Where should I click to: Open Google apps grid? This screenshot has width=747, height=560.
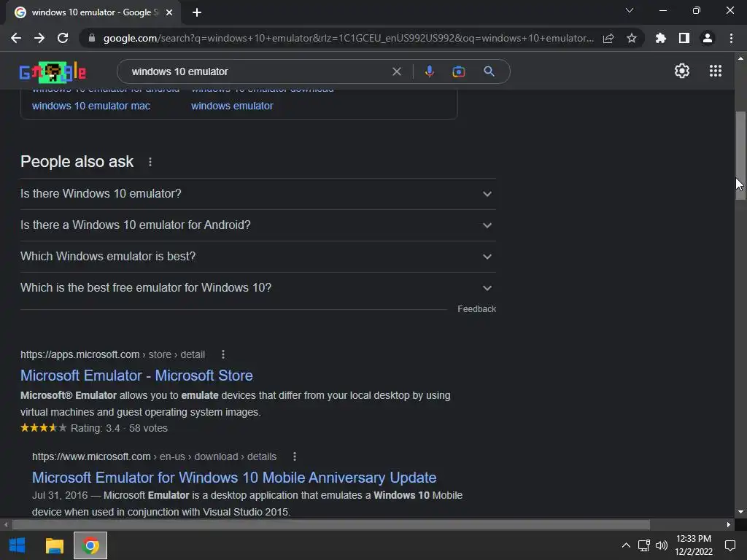click(716, 71)
